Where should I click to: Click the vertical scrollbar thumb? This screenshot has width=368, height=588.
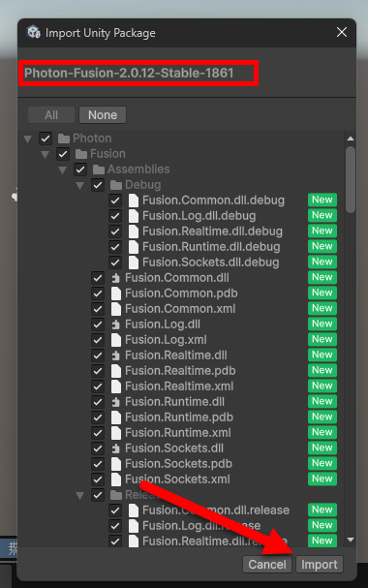(351, 179)
